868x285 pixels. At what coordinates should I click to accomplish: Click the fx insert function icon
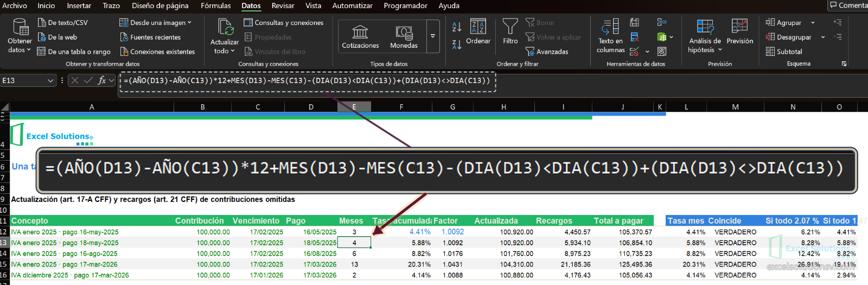click(101, 80)
